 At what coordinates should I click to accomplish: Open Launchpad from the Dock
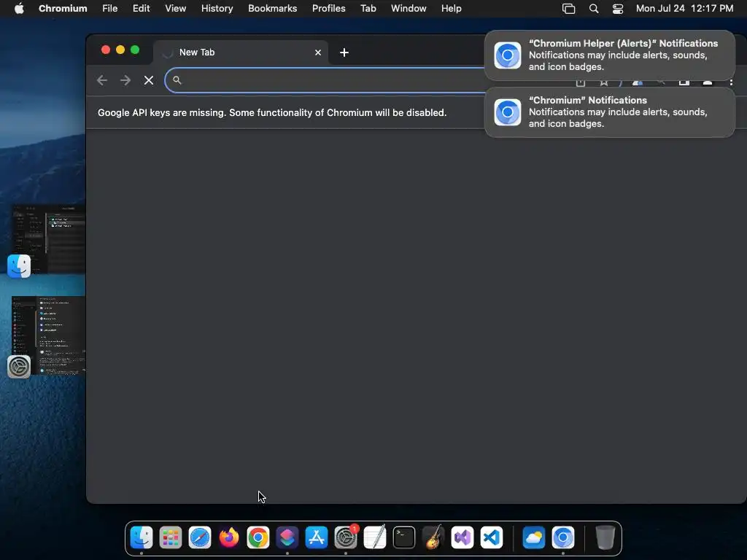171,537
